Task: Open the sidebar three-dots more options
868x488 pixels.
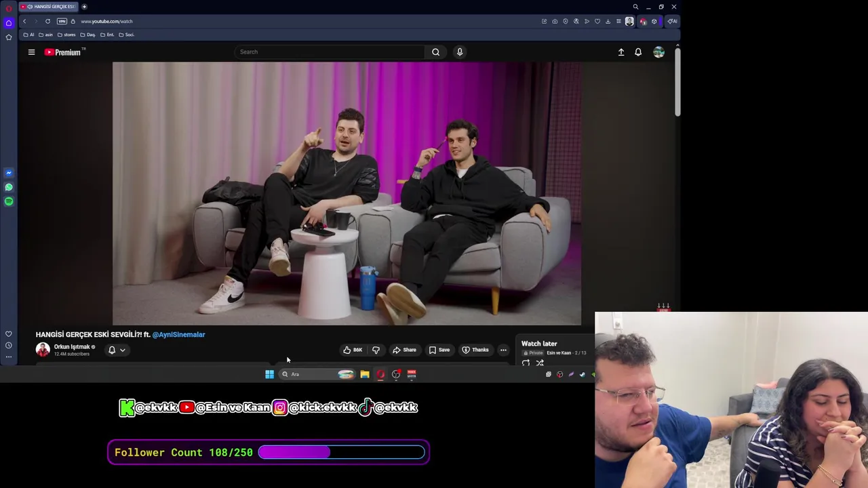Action: click(9, 357)
